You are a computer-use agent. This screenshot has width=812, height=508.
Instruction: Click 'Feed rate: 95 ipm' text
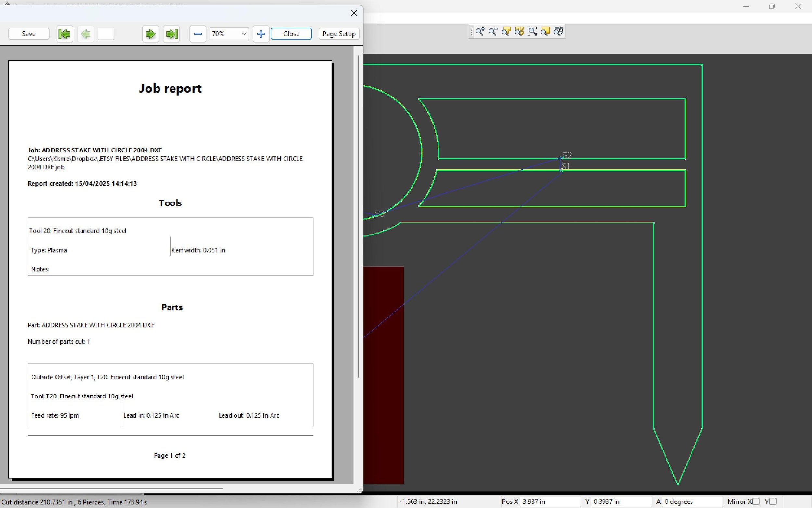55,415
